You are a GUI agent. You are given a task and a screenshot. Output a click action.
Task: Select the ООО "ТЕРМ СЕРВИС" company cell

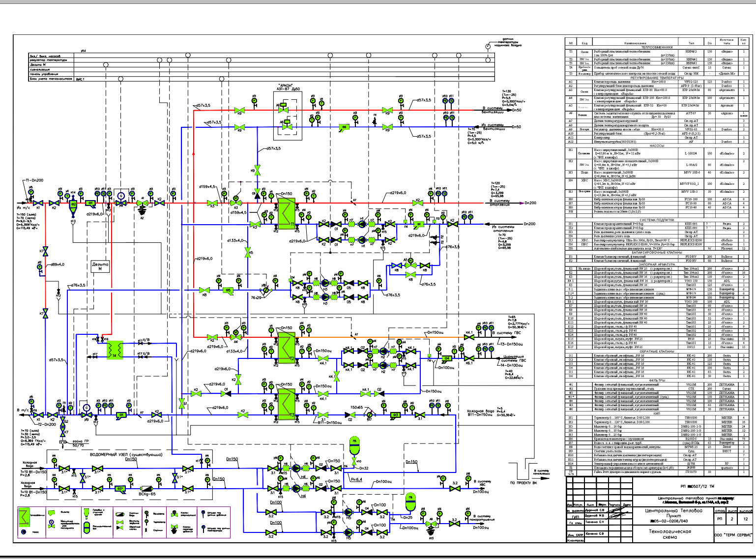coord(732,534)
